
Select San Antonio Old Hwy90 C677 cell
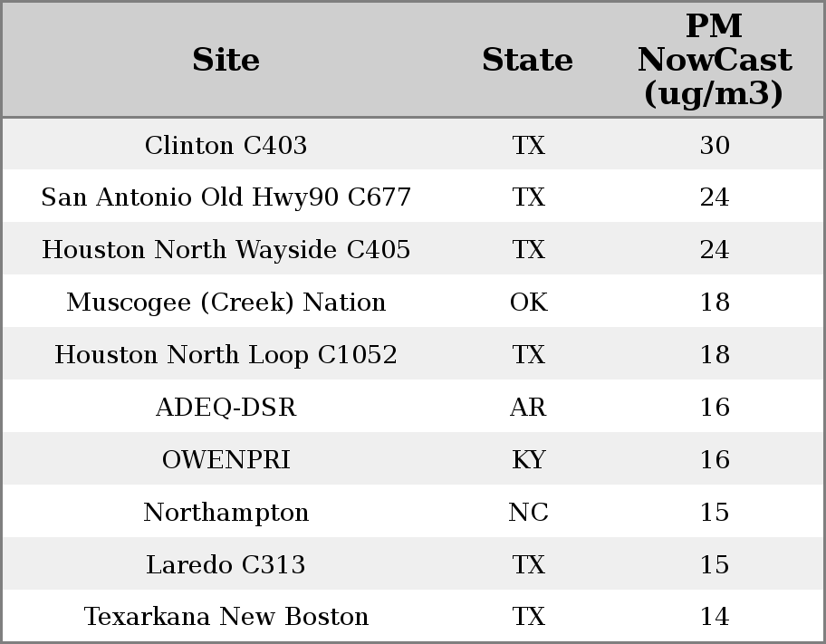(226, 197)
